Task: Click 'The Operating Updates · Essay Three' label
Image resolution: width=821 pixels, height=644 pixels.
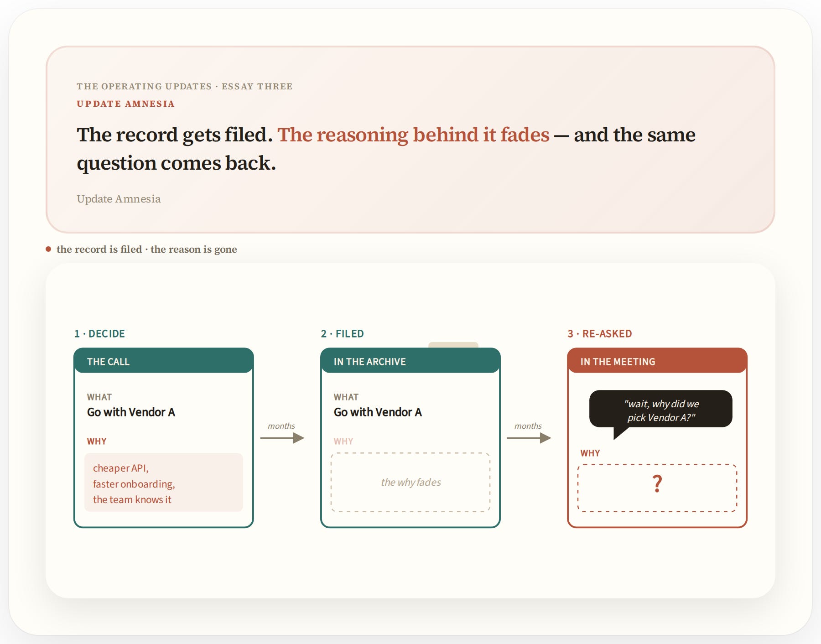Action: (x=184, y=86)
